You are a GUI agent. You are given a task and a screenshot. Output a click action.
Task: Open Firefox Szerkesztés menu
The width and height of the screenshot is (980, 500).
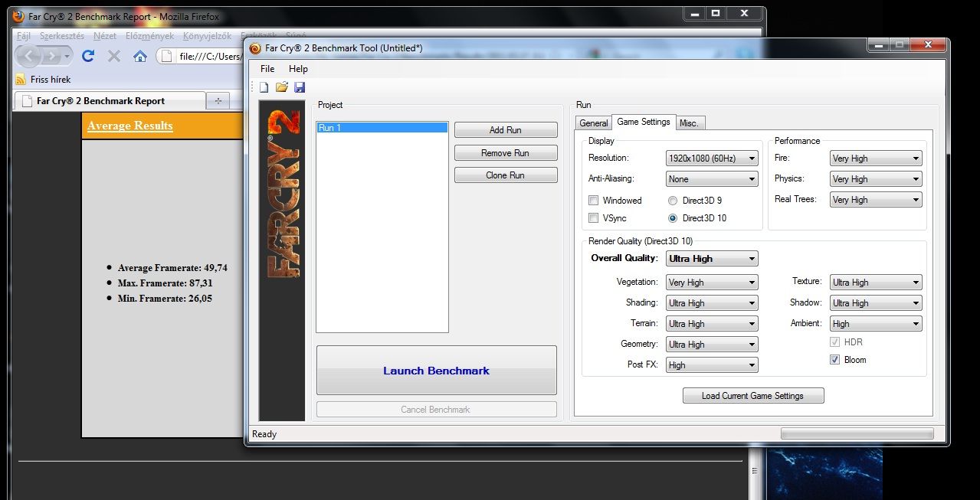click(x=62, y=36)
